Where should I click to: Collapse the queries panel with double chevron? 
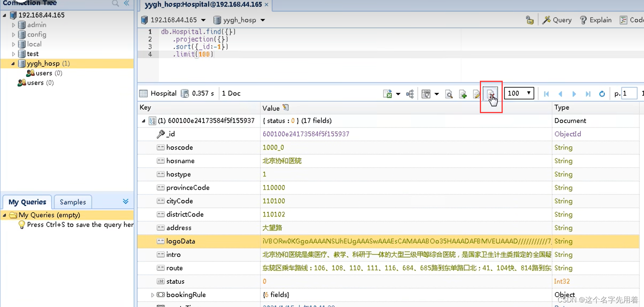(x=126, y=201)
